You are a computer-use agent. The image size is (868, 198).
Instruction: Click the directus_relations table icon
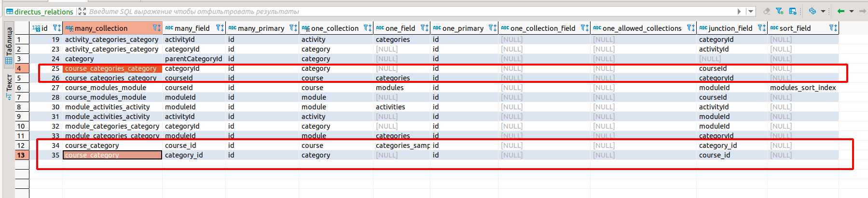[9, 12]
